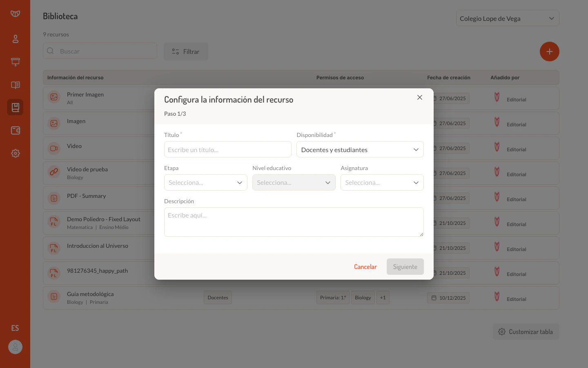Click the magnifier icon in the Buscar field
Viewport: 588px width, 368px height.
(x=50, y=51)
